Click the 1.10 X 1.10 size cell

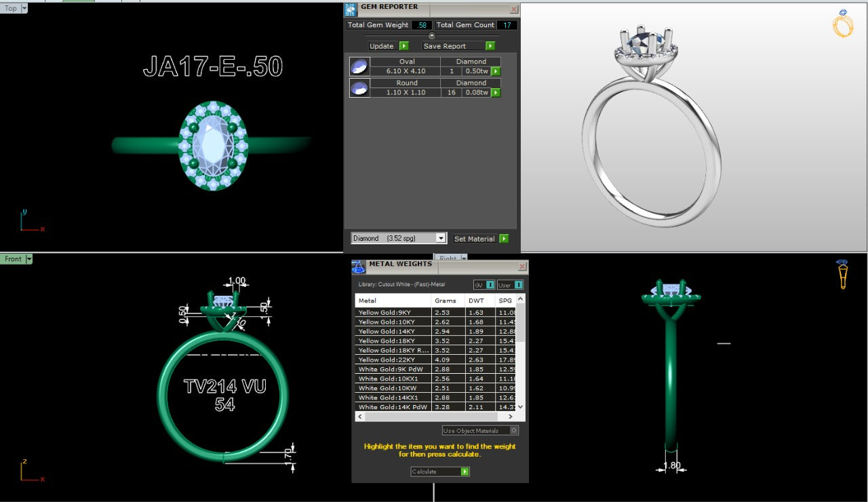coord(406,93)
